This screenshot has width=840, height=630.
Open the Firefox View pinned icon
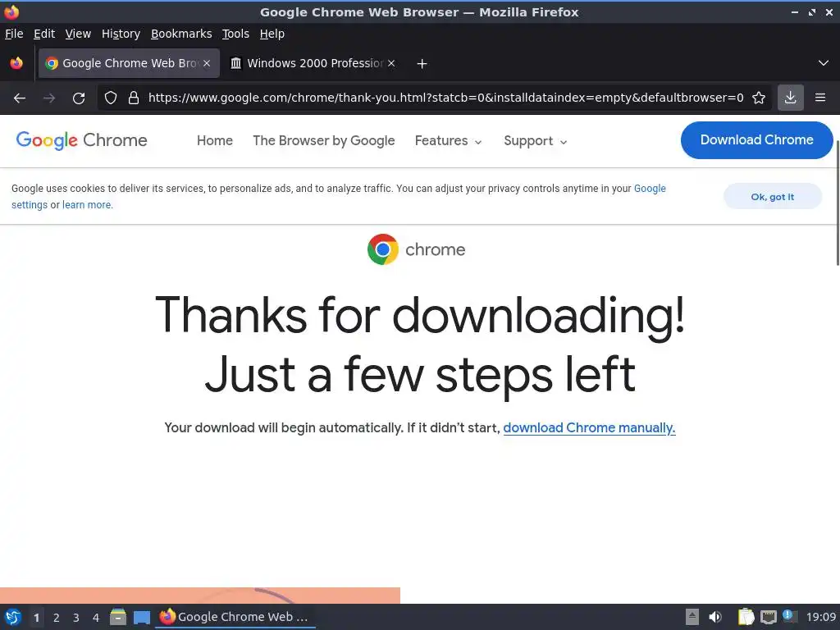tap(16, 63)
